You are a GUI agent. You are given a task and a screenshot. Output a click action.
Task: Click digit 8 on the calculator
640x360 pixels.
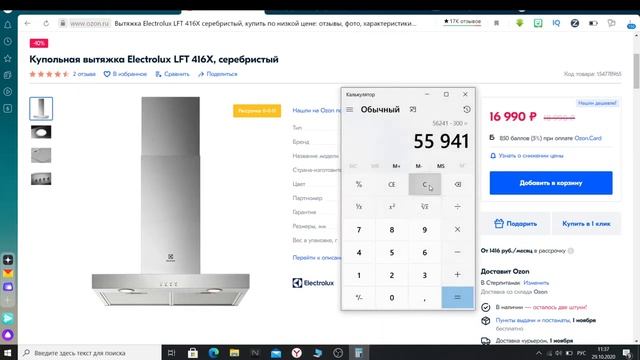click(x=392, y=229)
